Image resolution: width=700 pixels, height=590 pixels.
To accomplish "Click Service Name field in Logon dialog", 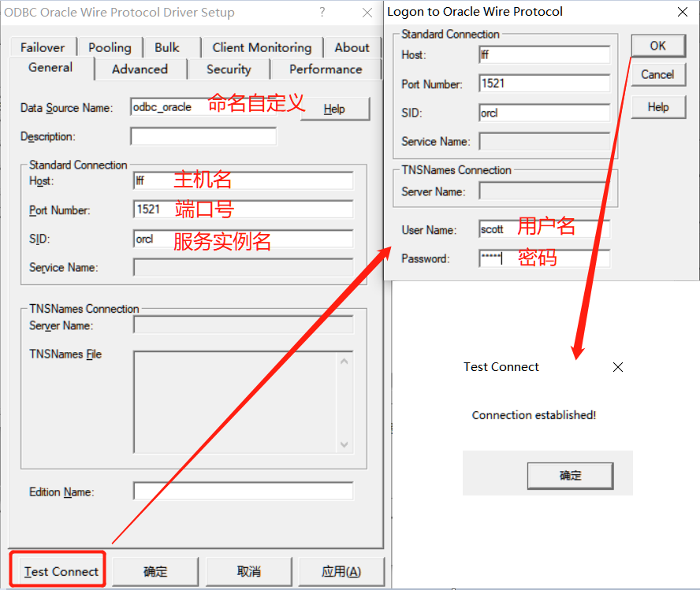I will tap(544, 141).
